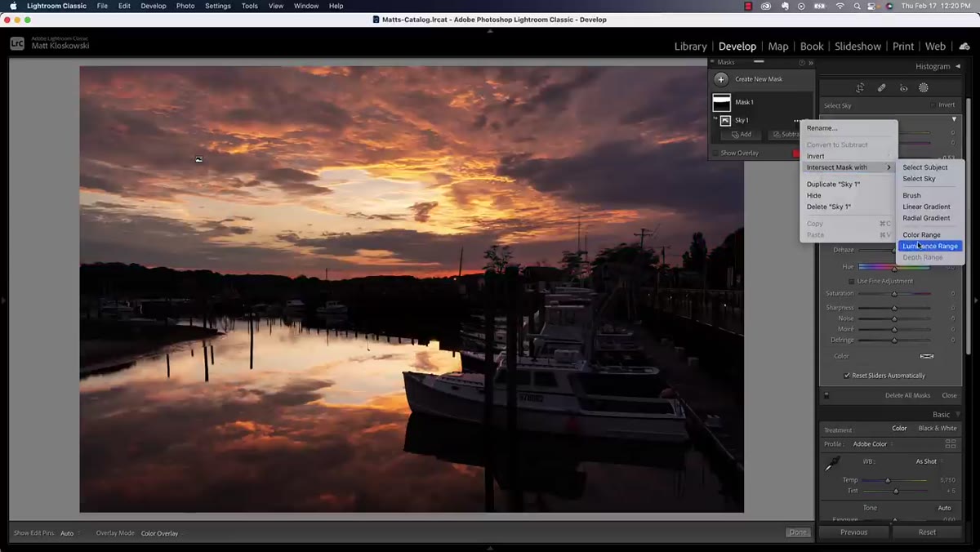Click the red recording menu bar icon

tap(748, 6)
